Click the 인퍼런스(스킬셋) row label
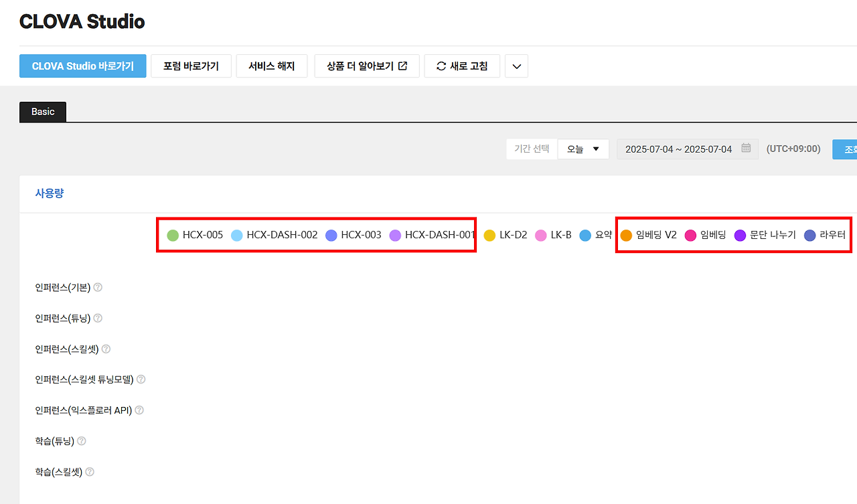 point(67,349)
